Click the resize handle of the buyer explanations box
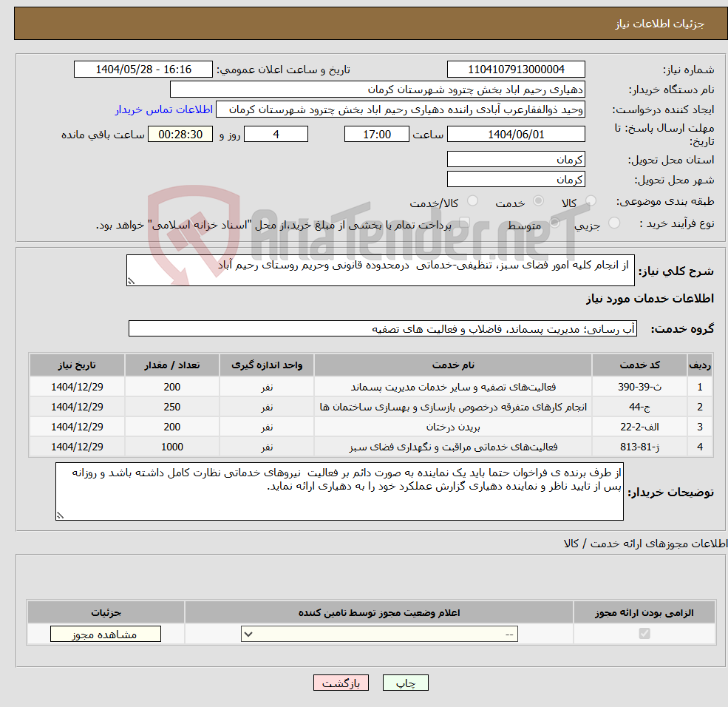Screen dimensions: 728x707 point(60,515)
